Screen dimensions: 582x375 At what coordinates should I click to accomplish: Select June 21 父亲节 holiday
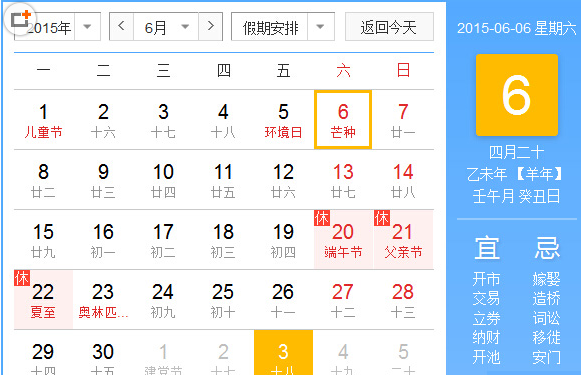(403, 240)
